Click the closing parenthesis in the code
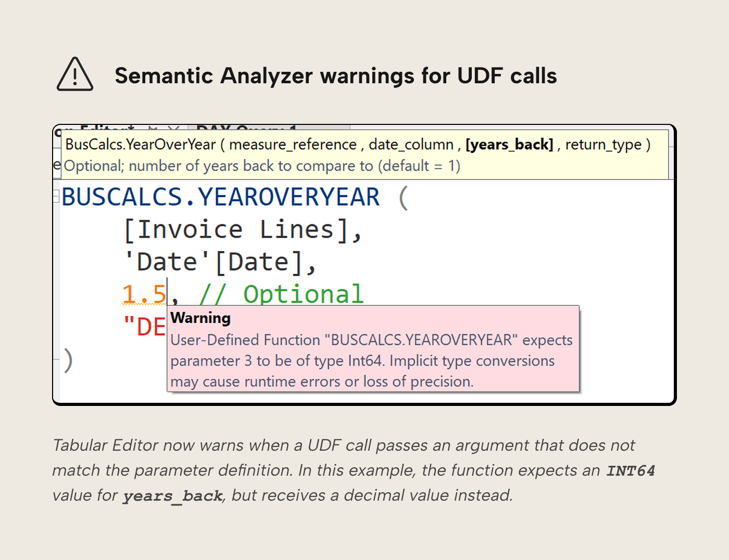Screen dimensions: 729x560 (x=68, y=360)
